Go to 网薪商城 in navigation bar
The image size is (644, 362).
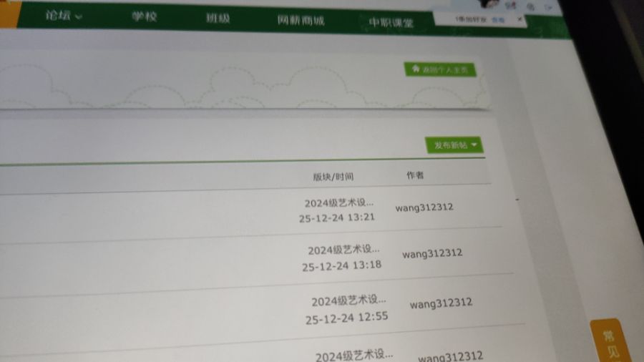(301, 21)
